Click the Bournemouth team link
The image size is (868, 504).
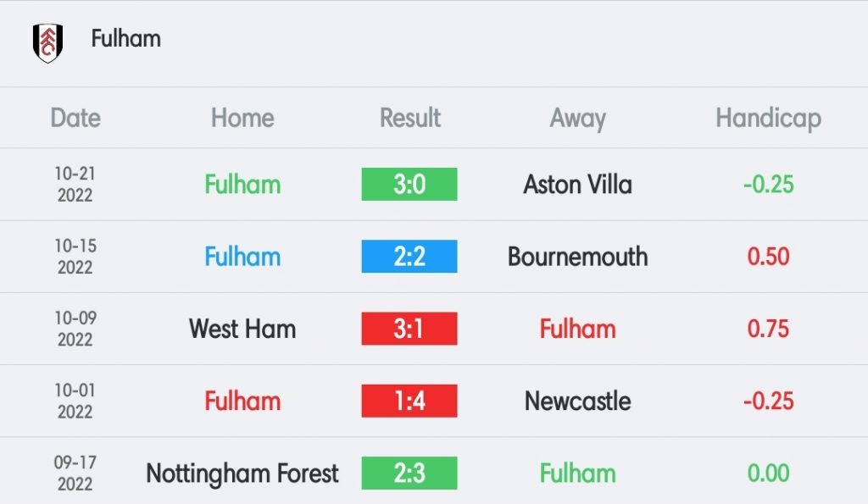tap(577, 257)
